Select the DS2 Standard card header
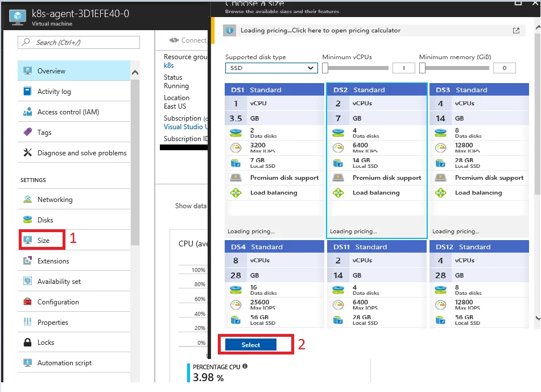 377,90
